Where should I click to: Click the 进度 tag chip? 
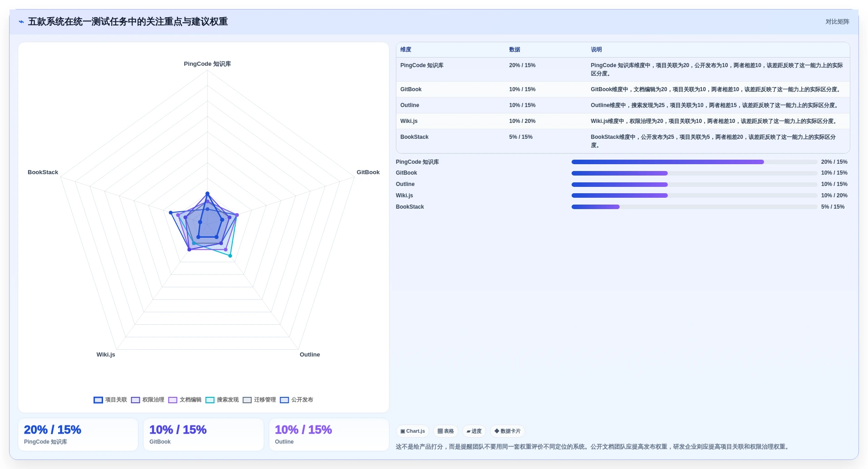[474, 431]
